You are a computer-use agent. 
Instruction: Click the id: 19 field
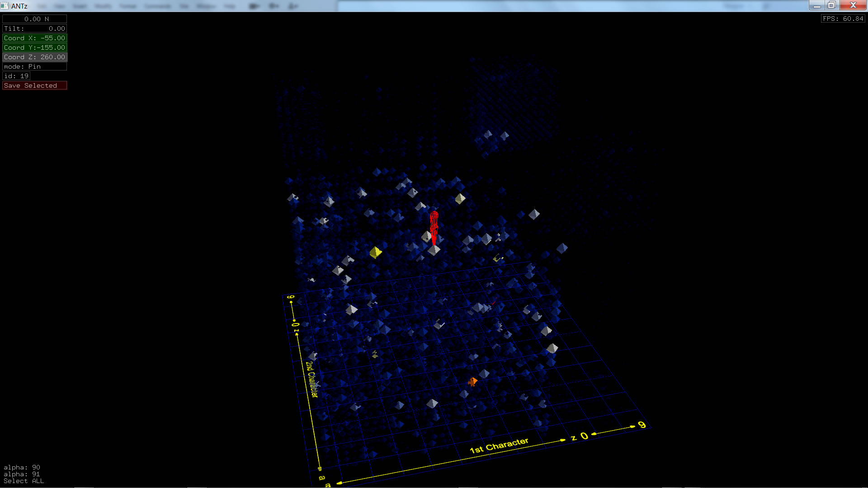tap(16, 76)
